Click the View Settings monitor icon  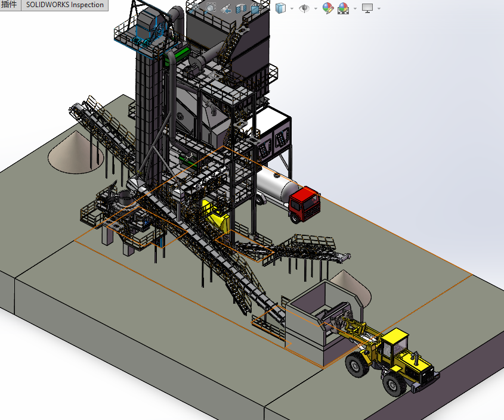(x=367, y=8)
